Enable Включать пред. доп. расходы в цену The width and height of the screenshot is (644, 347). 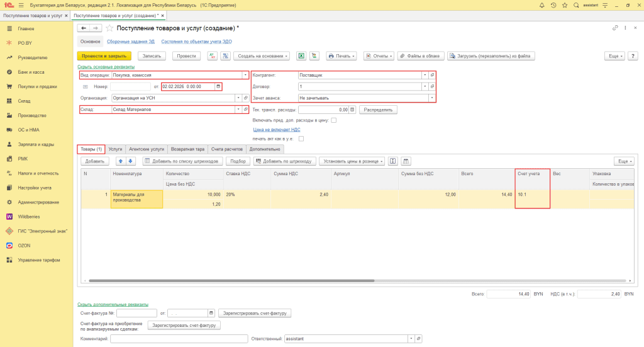click(x=334, y=120)
